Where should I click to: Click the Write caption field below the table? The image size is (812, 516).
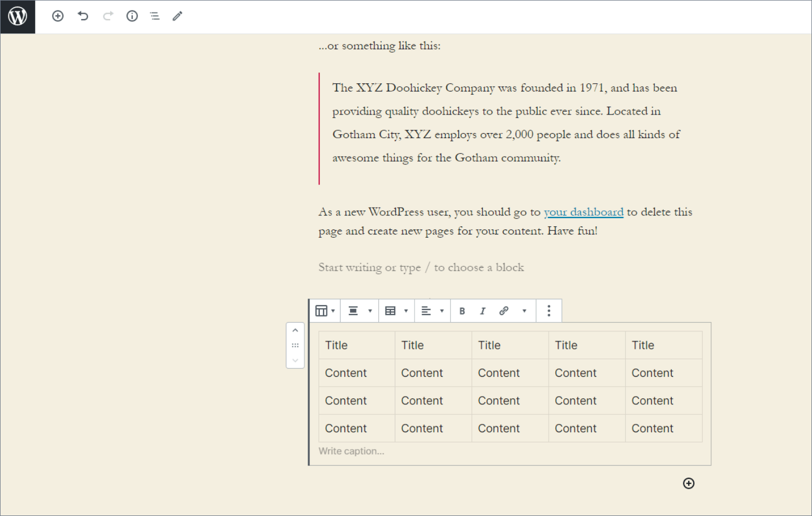pos(351,451)
